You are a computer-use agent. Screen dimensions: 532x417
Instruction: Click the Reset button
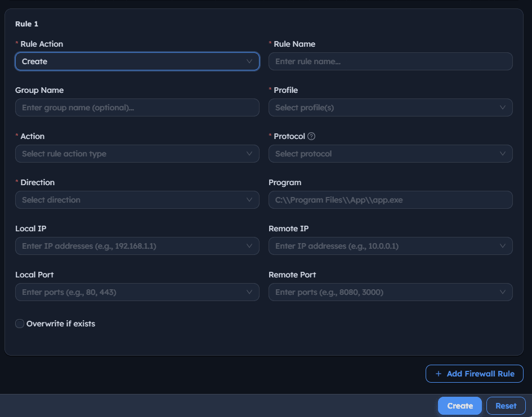click(x=506, y=406)
